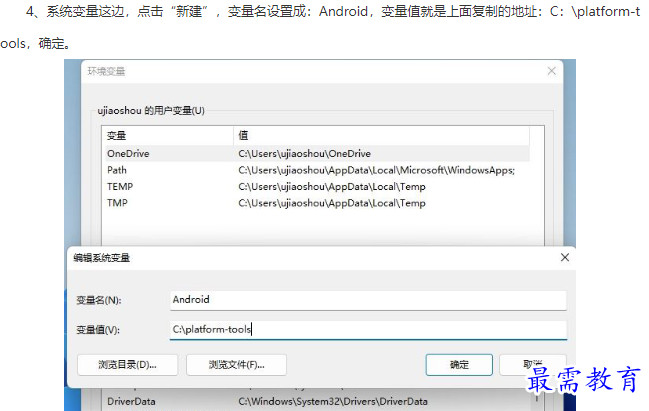
Task: Click the 浏览文件(F)... button
Action: tap(236, 365)
